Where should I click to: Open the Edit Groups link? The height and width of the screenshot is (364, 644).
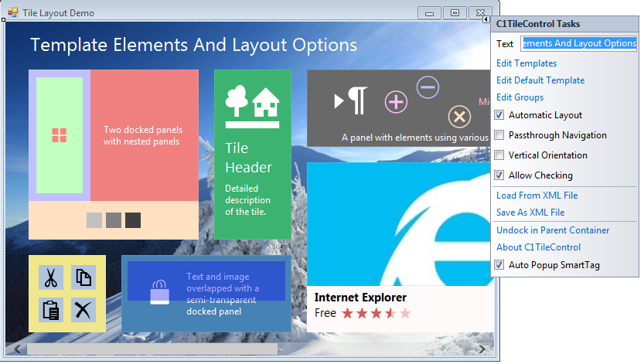[520, 97]
